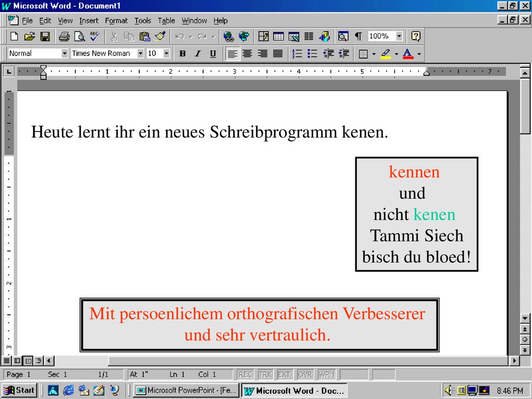Toggle show paragraph marks
The image size is (532, 399).
(x=358, y=36)
